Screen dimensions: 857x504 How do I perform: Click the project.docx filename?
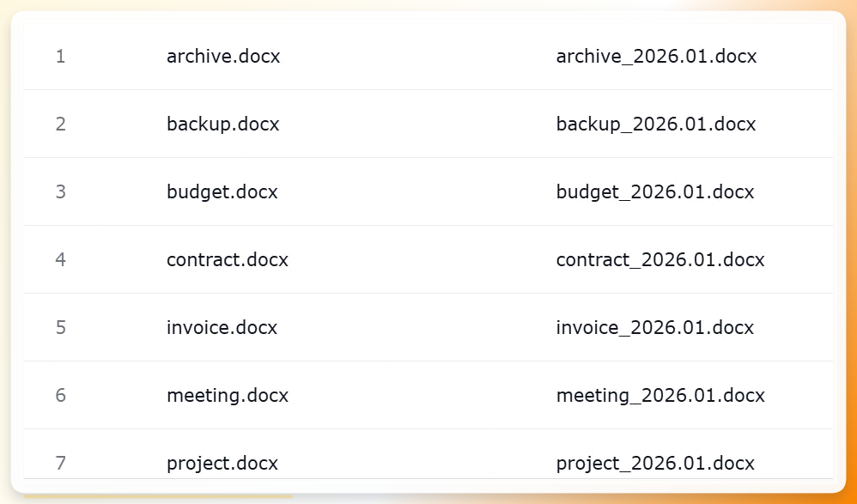tap(222, 463)
